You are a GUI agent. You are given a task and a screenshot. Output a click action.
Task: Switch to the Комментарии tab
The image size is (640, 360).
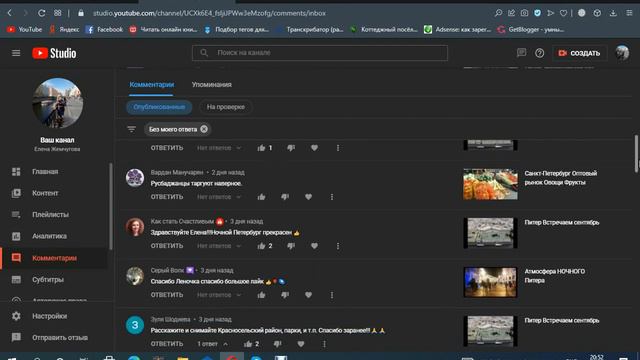151,84
